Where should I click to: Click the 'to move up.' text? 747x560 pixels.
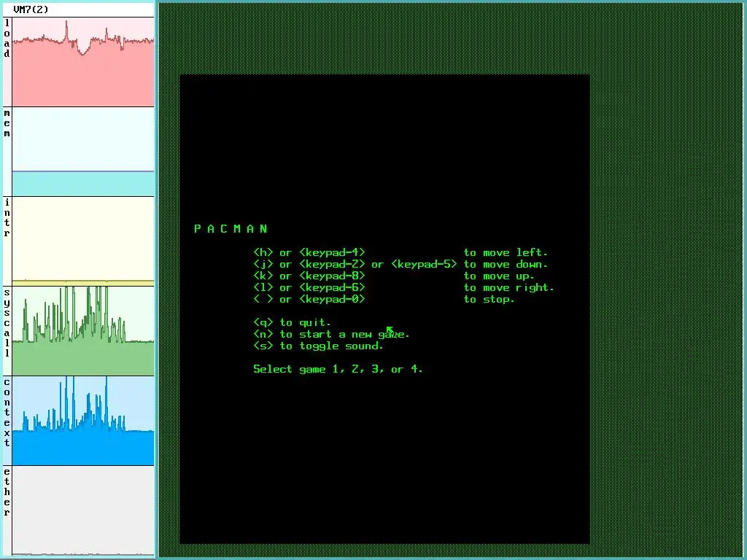point(499,276)
